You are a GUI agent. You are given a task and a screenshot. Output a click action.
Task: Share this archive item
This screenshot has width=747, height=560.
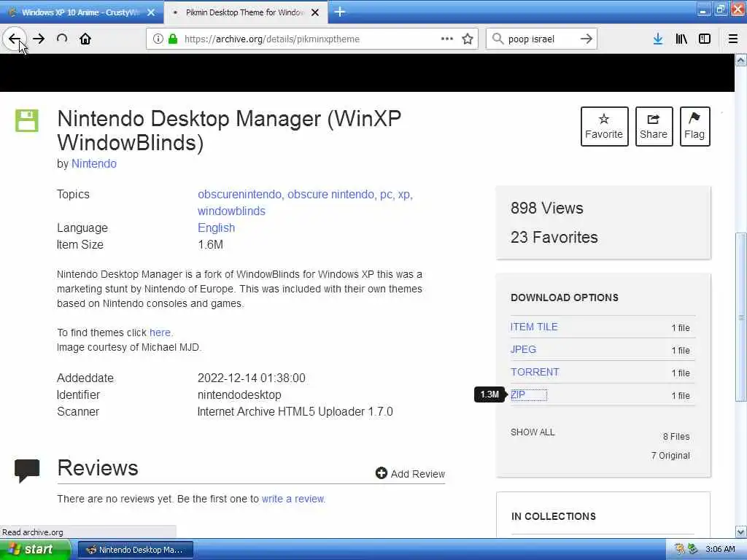(654, 127)
